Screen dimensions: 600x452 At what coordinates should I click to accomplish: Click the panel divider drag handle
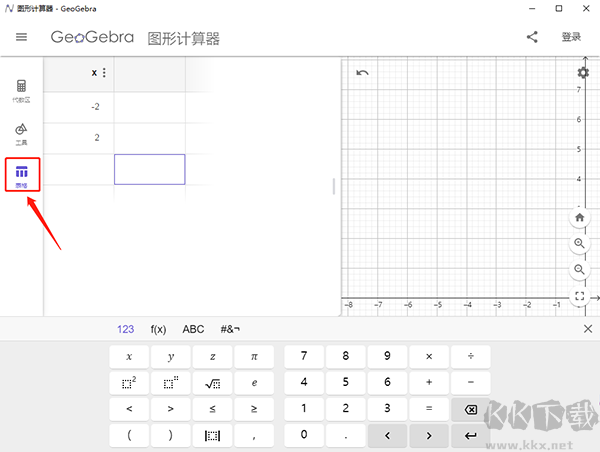(x=334, y=186)
